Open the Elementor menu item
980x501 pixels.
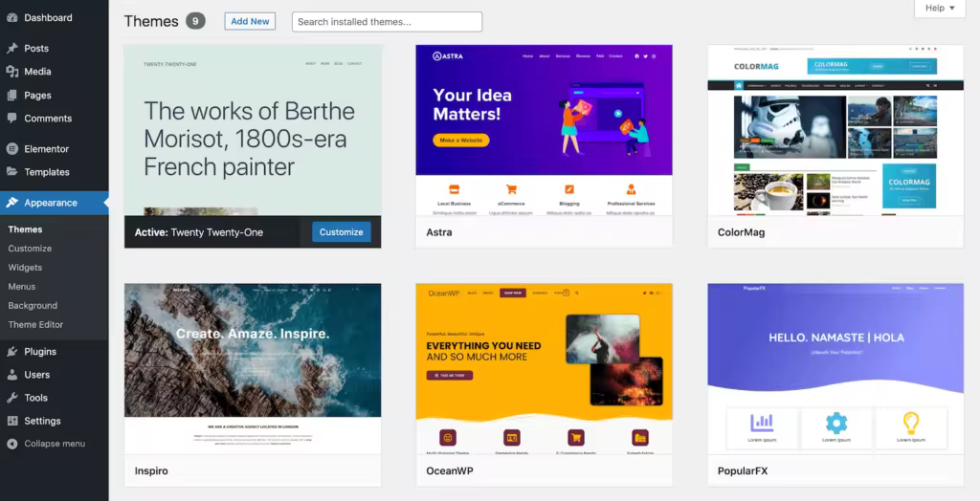pos(55,149)
